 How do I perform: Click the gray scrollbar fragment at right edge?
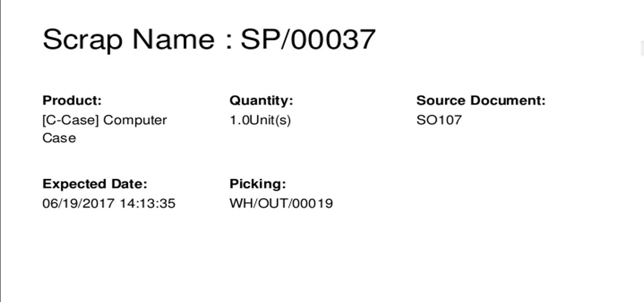642,49
